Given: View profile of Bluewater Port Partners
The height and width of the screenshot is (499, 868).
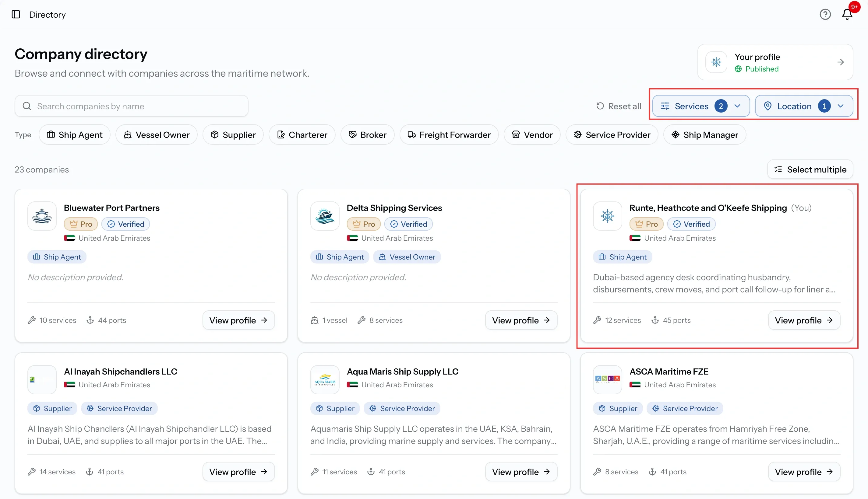Looking at the screenshot, I should click(239, 320).
